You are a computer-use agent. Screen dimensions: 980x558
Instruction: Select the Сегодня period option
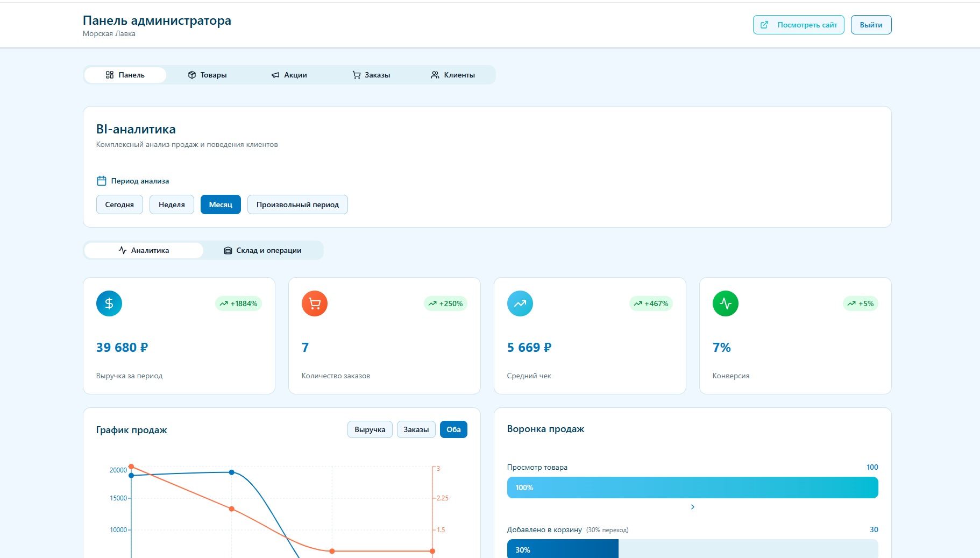119,204
